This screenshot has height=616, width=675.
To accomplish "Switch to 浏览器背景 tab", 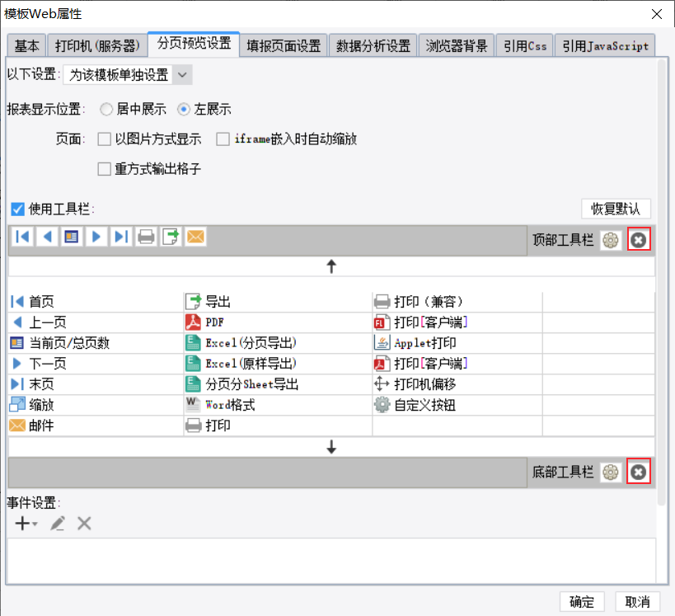I will tap(457, 45).
